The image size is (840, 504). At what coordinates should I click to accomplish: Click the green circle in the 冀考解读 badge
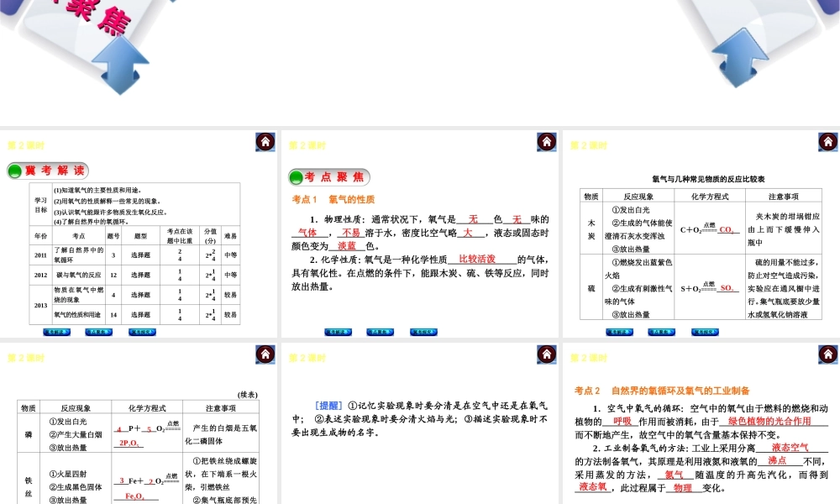15,171
